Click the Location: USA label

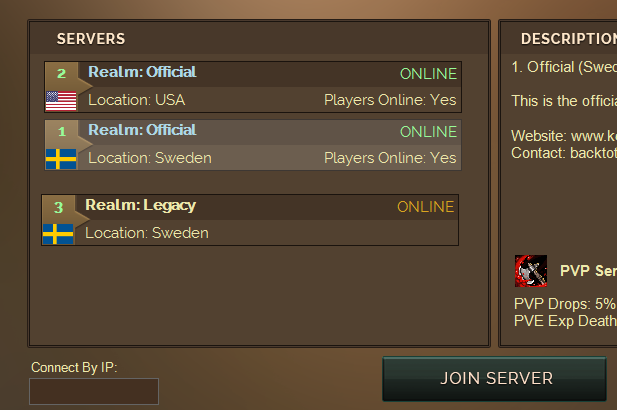pyautogui.click(x=137, y=100)
